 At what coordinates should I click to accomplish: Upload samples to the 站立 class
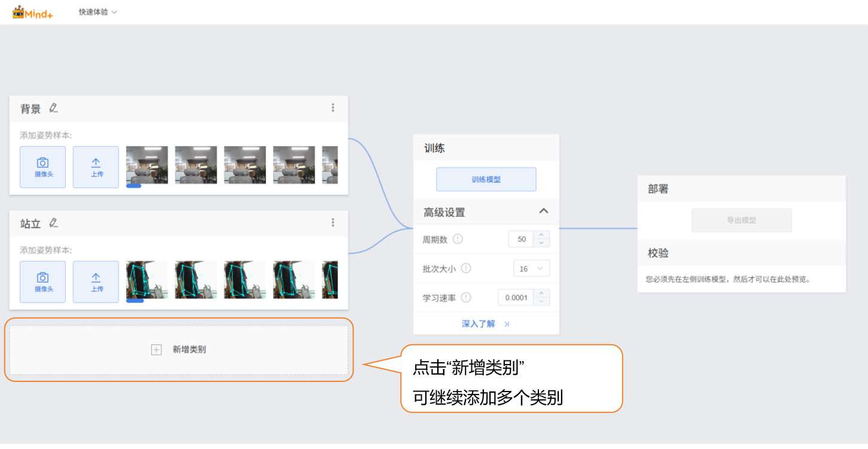click(96, 282)
